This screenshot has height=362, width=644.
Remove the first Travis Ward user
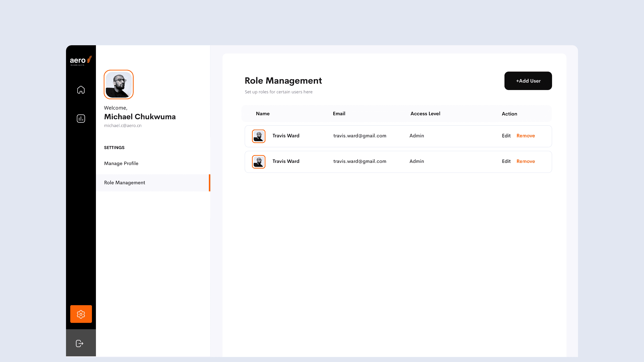(x=525, y=136)
